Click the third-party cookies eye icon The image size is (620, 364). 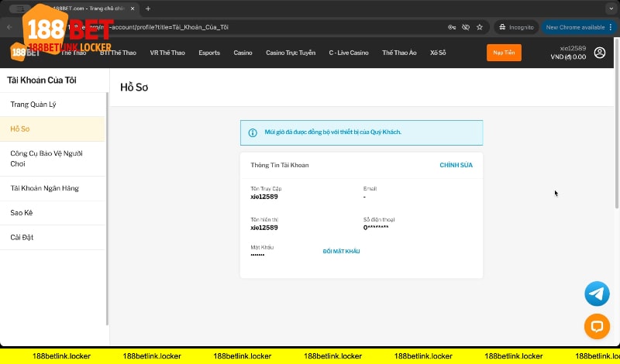466,27
